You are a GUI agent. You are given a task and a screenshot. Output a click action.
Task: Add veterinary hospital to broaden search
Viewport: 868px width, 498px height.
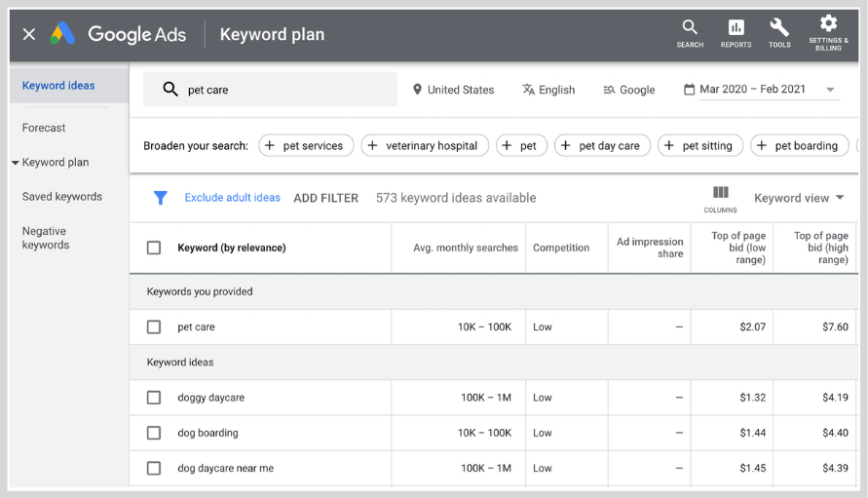[x=425, y=145]
